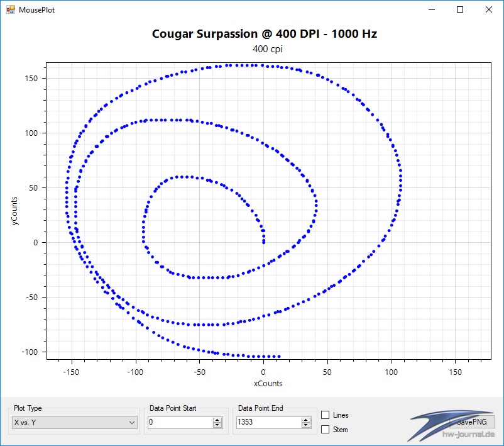504x446 pixels.
Task: Enable the Stem checkbox
Action: (326, 429)
